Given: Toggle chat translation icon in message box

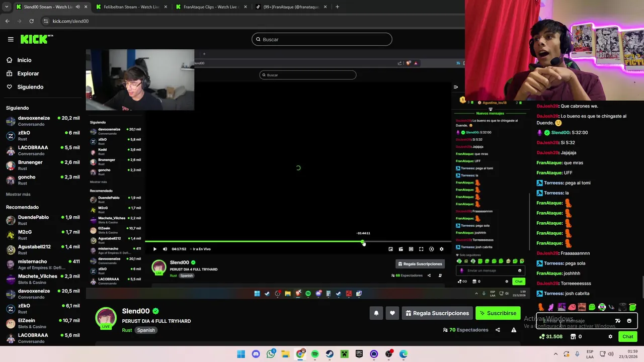Looking at the screenshot, I should click(618, 321).
